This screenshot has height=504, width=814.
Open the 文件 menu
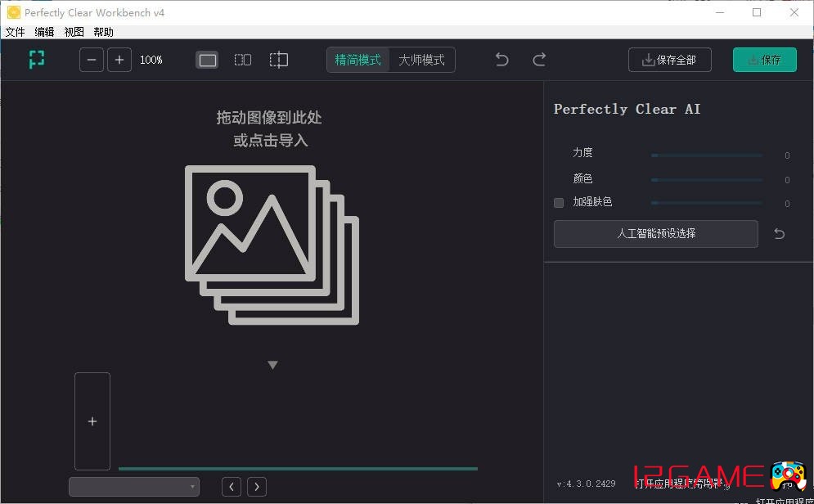click(16, 32)
